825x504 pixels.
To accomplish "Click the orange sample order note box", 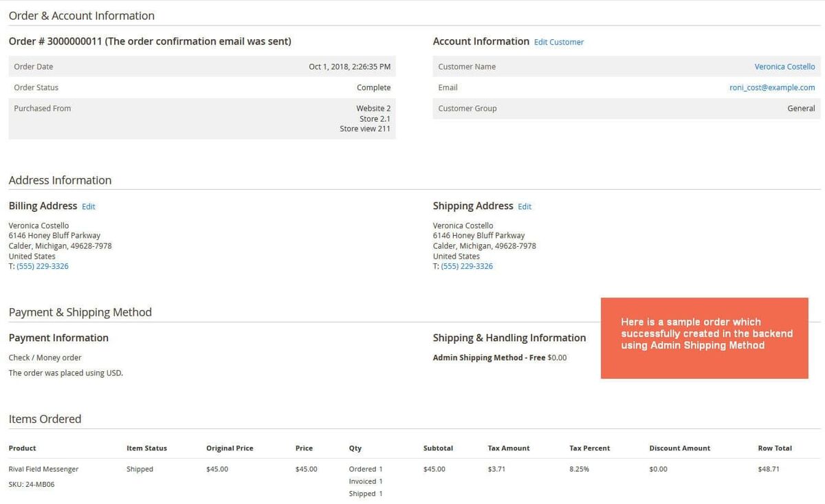I will [x=705, y=338].
